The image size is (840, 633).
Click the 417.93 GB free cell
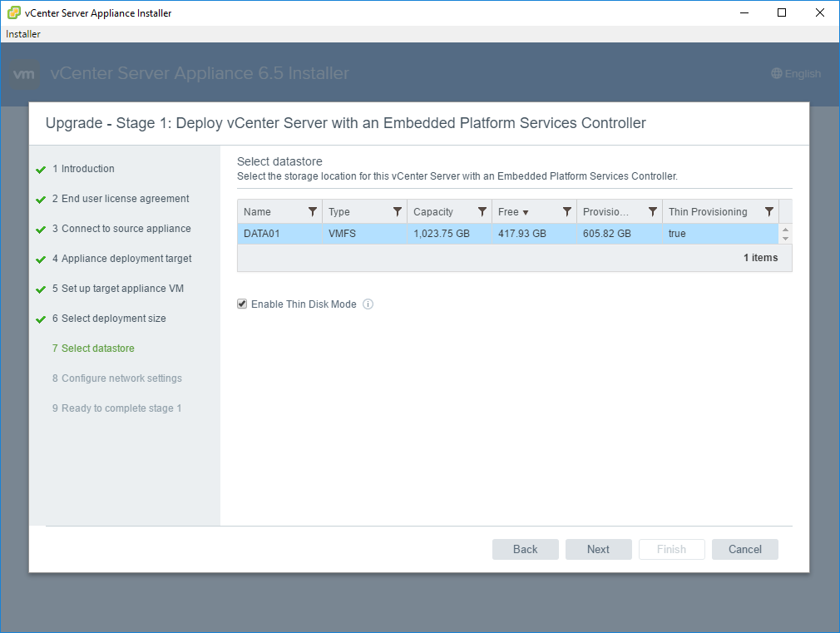pyautogui.click(x=534, y=234)
